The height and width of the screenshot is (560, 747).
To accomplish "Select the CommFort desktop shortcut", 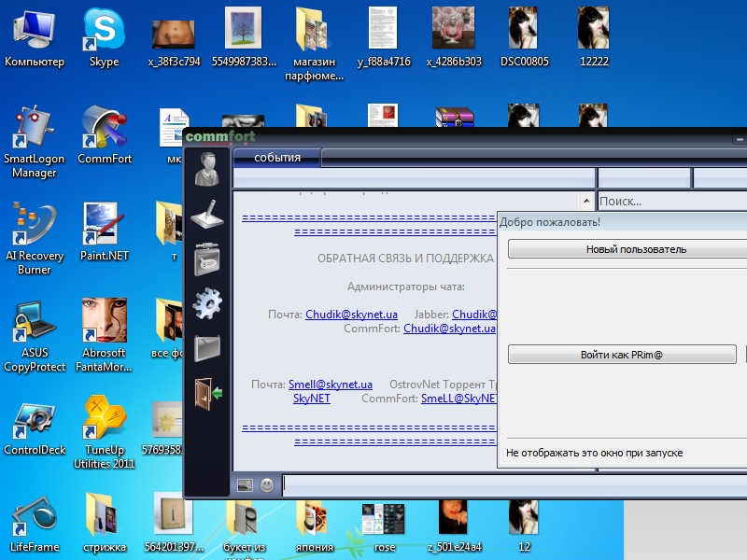I will [105, 135].
